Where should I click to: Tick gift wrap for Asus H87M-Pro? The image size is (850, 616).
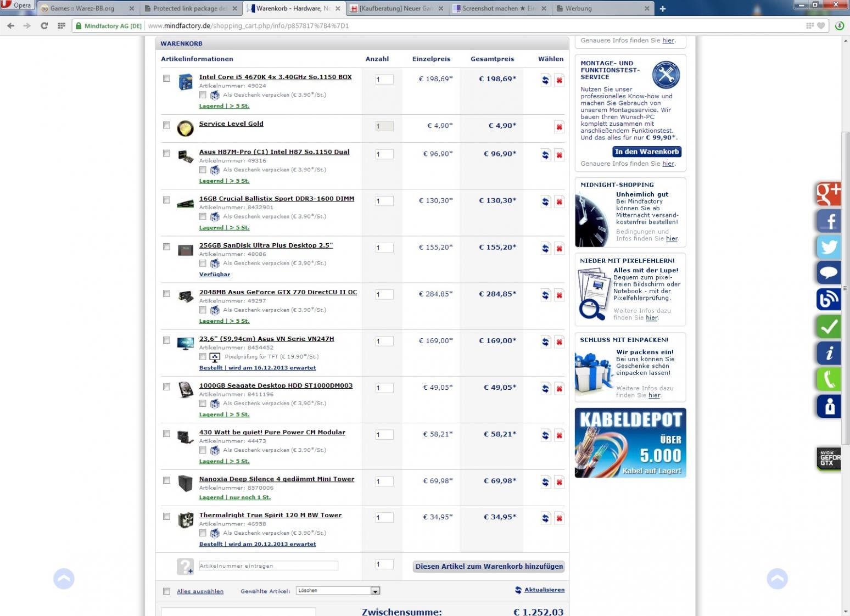pyautogui.click(x=203, y=170)
